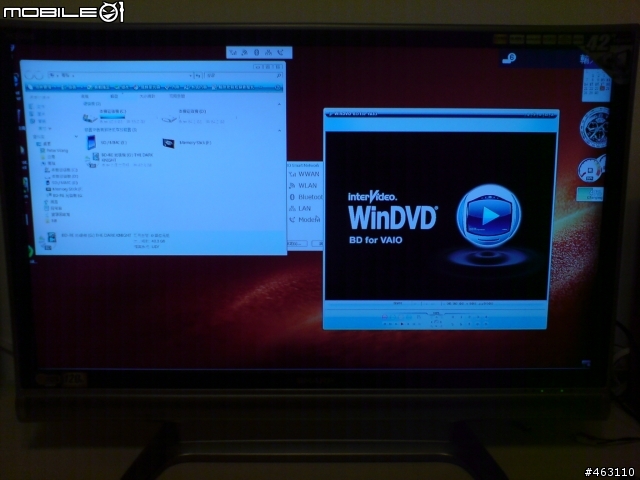
Task: Open the address bar history dropdown arrow
Action: tap(190, 76)
